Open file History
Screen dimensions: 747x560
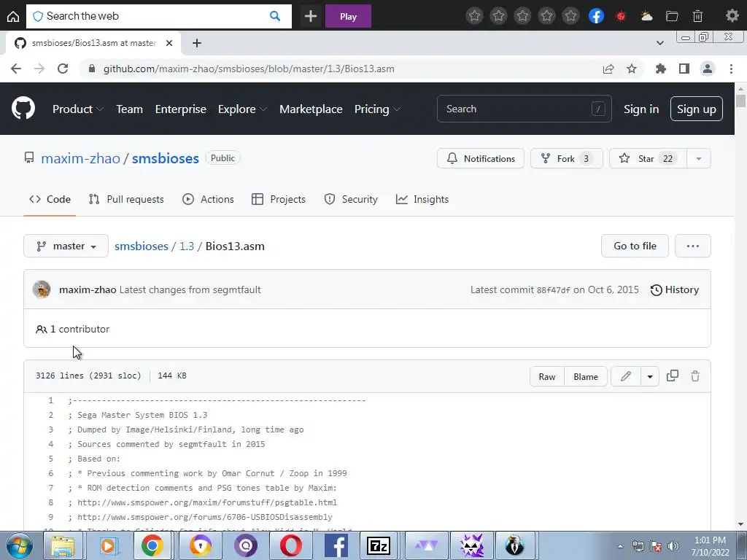[x=675, y=289]
